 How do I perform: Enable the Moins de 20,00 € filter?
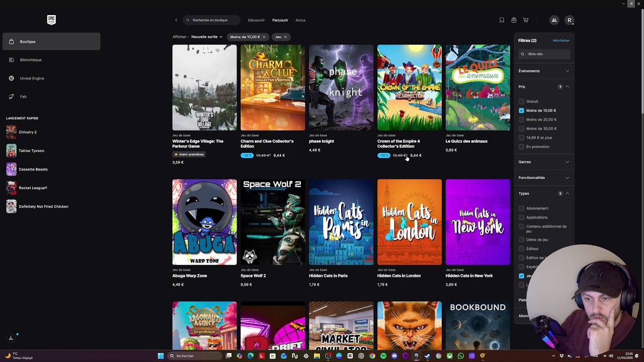(x=521, y=120)
